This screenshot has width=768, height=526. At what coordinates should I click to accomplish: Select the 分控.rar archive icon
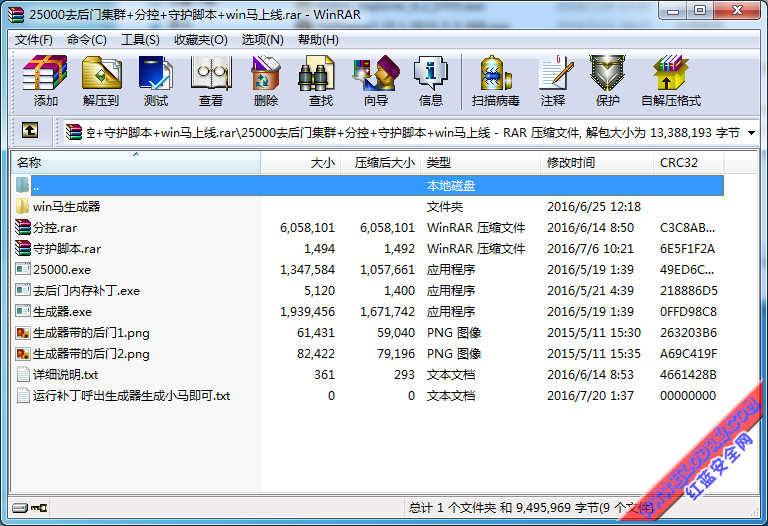[23, 227]
